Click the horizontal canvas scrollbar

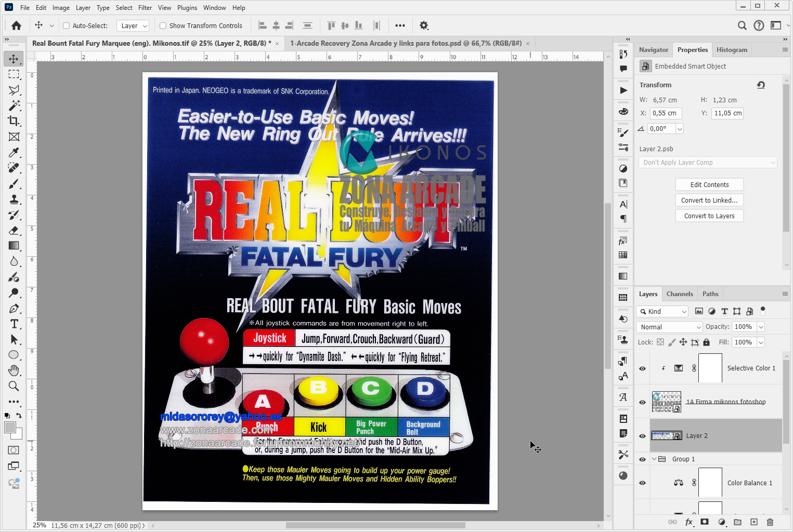coord(375,525)
